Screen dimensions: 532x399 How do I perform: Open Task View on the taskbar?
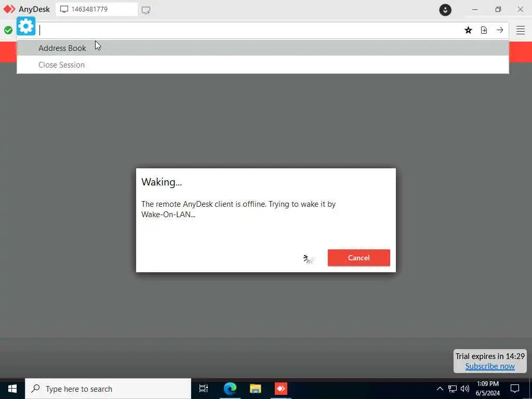point(204,389)
